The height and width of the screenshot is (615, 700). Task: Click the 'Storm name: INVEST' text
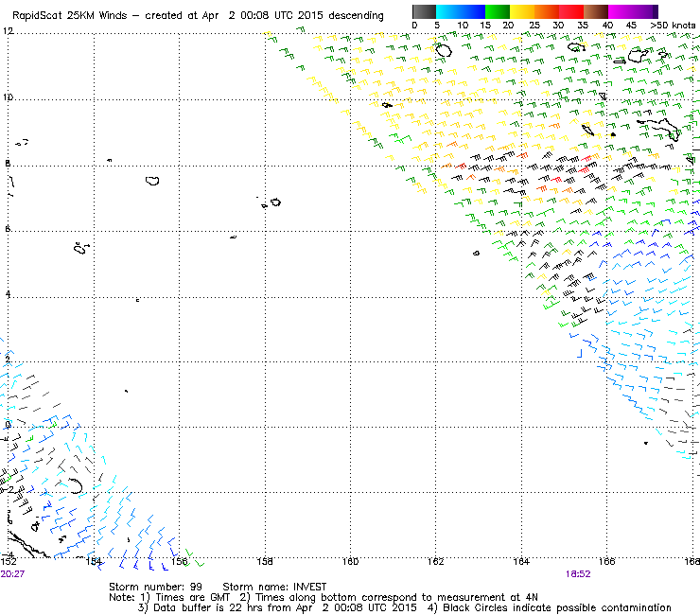(274, 587)
